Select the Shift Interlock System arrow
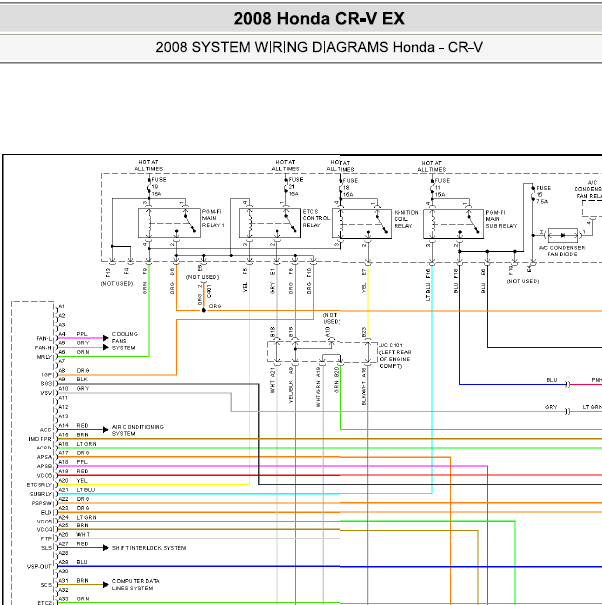602x605 pixels. [100, 547]
